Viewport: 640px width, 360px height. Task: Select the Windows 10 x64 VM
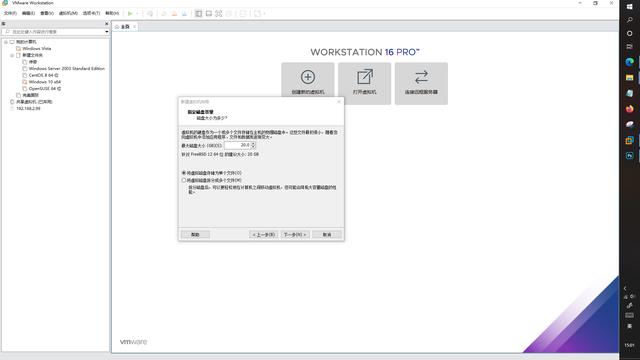[44, 82]
